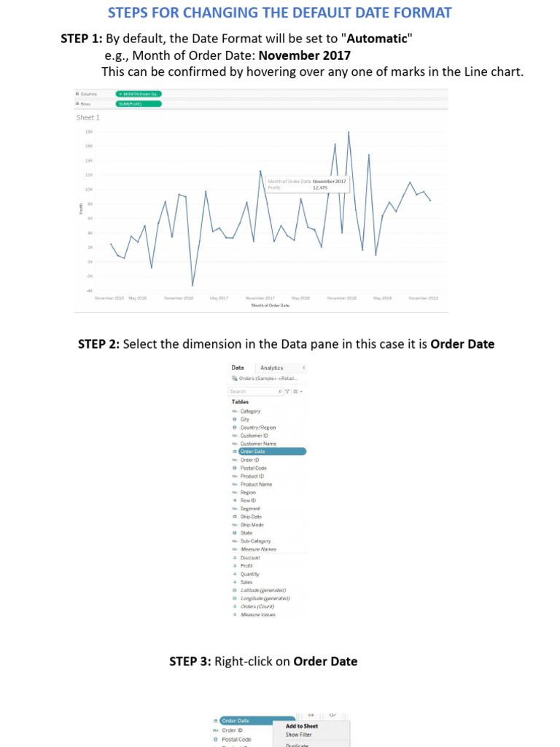Select the highlighted Order Date field in the Tables list
This screenshot has width=560, height=747.
coord(271,452)
